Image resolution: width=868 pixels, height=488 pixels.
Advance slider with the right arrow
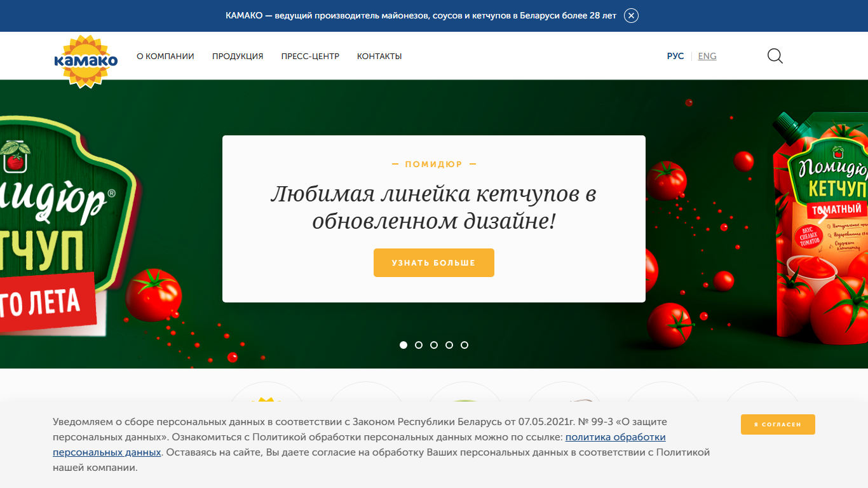[822, 216]
